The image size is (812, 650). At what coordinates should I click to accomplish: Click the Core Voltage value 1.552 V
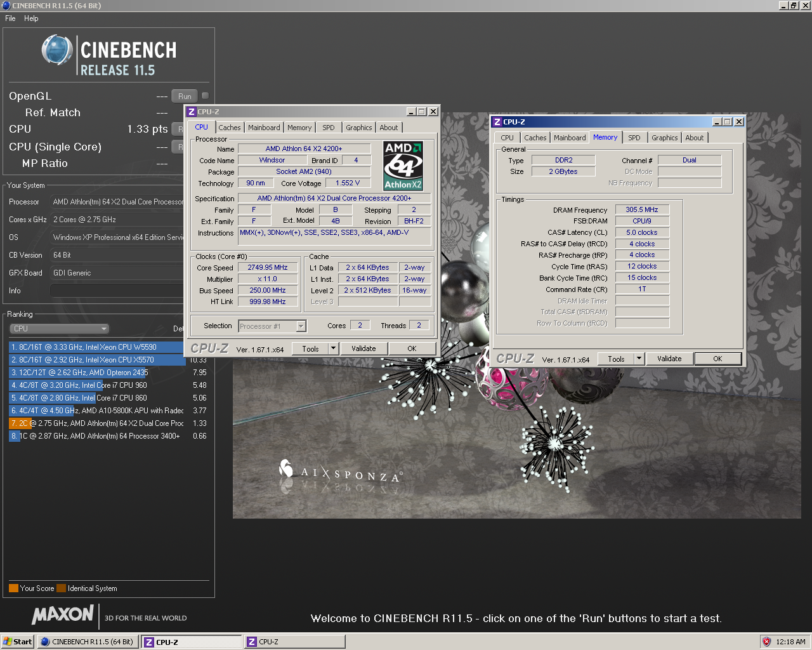tap(348, 183)
